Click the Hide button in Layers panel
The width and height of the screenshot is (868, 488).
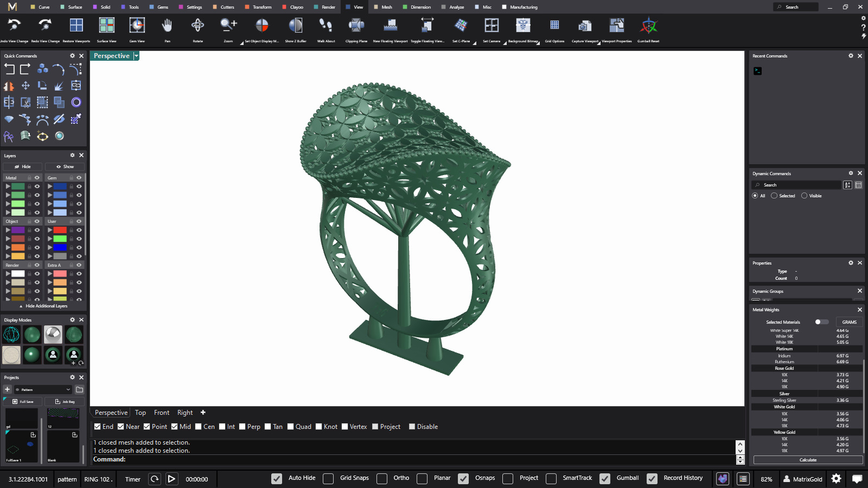22,166
